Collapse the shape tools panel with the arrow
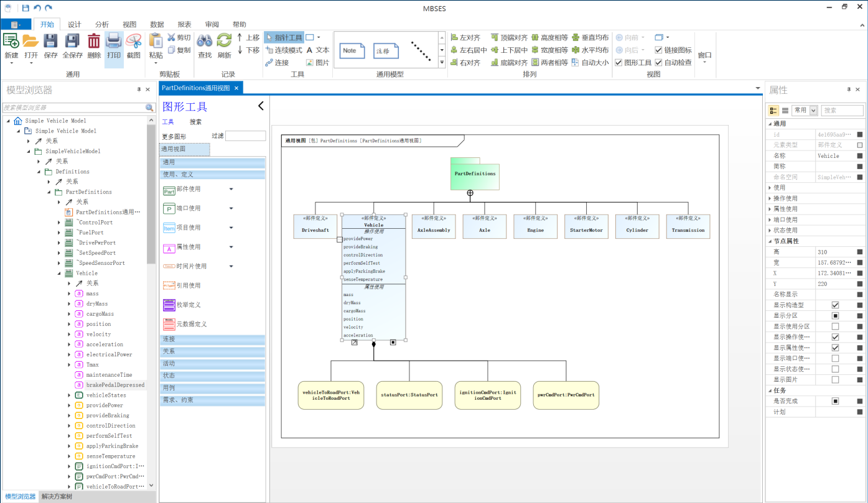 pos(261,106)
